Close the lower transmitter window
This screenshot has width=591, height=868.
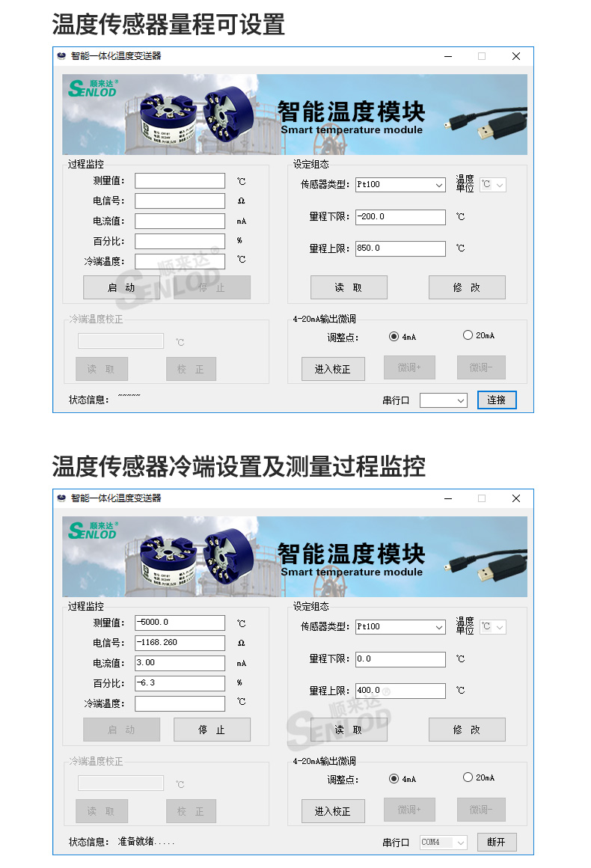[x=515, y=498]
